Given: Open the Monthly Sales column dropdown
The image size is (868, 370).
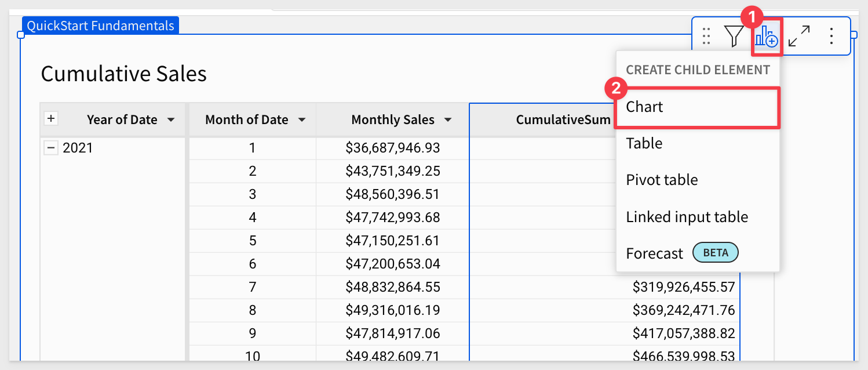Looking at the screenshot, I should click(448, 120).
